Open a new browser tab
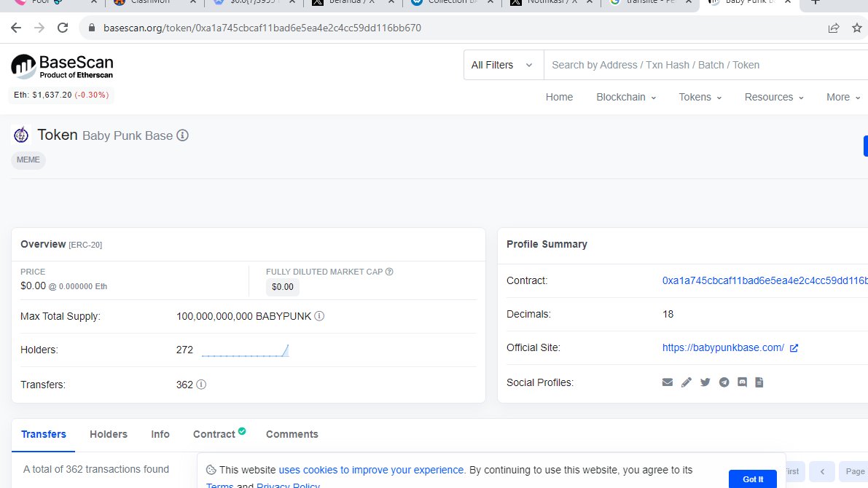This screenshot has height=488, width=868. (x=815, y=1)
